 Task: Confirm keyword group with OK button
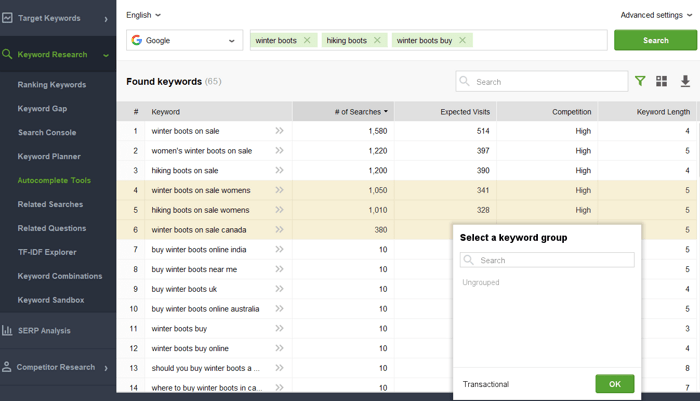pos(615,384)
